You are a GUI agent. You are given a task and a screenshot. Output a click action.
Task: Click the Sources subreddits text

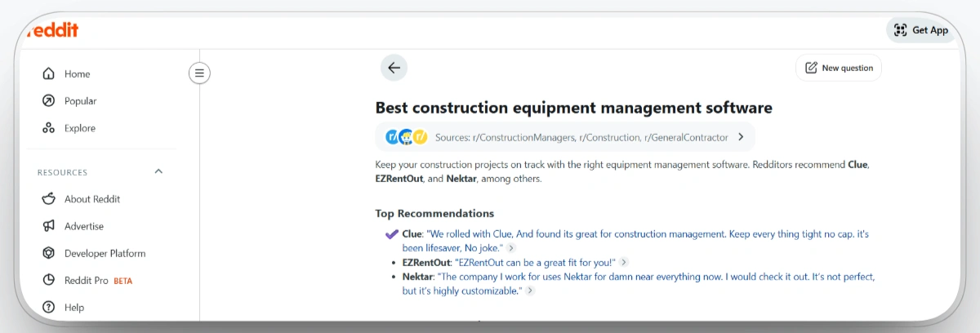click(x=581, y=137)
